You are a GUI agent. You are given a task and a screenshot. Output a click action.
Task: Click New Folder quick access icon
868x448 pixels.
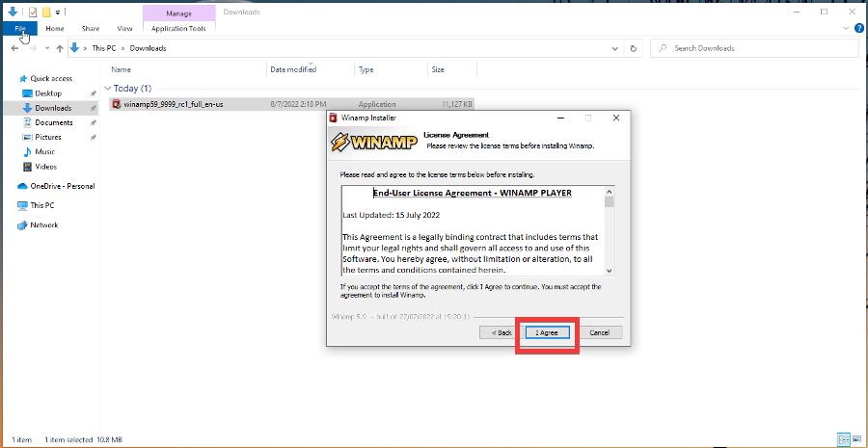click(47, 12)
